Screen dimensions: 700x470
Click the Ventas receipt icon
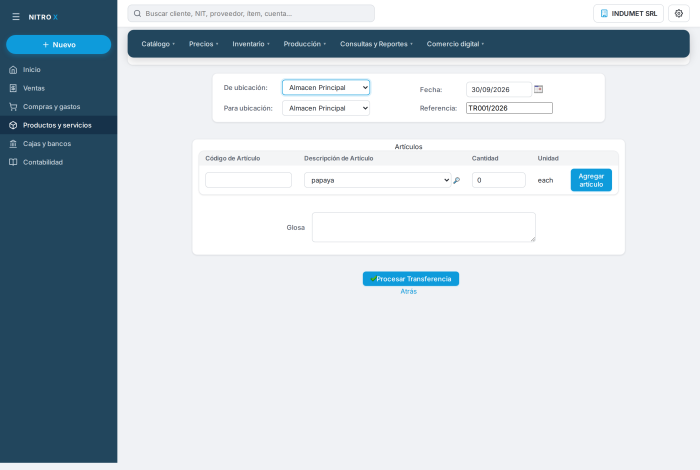[x=13, y=88]
